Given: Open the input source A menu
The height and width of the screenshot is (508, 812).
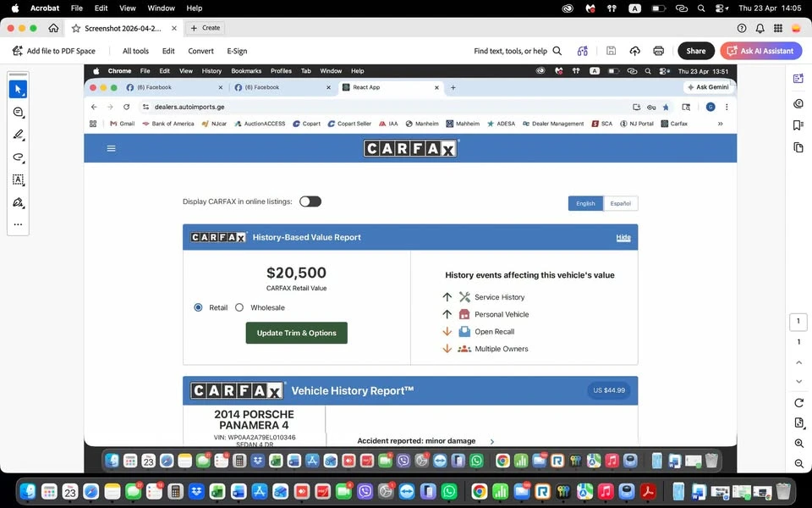Looking at the screenshot, I should tap(634, 8).
